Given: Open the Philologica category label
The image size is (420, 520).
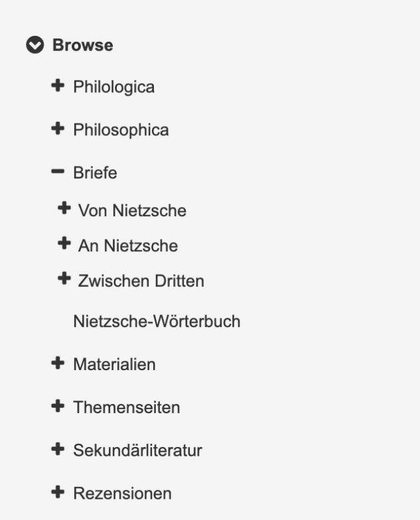Looking at the screenshot, I should [x=114, y=88].
